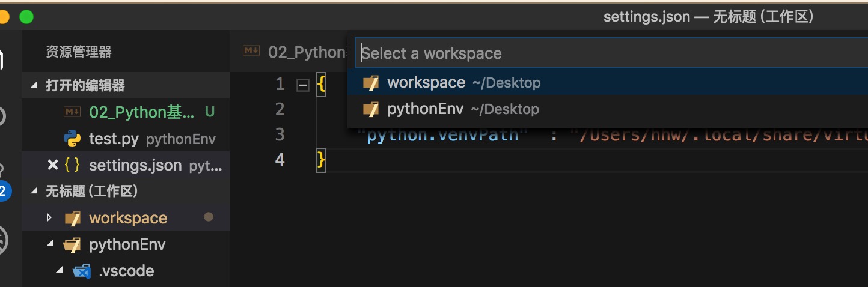This screenshot has width=868, height=287.
Task: Click the Markdown icon of 02_Python file
Action: [72, 112]
